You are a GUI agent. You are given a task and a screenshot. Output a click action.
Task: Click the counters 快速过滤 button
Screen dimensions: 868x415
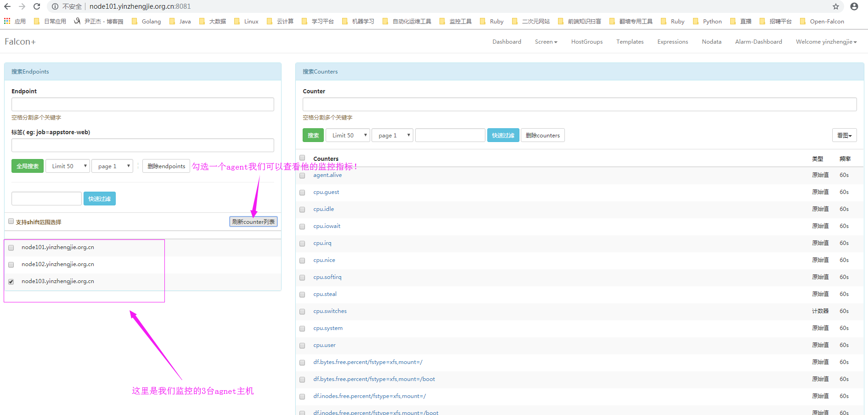point(503,135)
